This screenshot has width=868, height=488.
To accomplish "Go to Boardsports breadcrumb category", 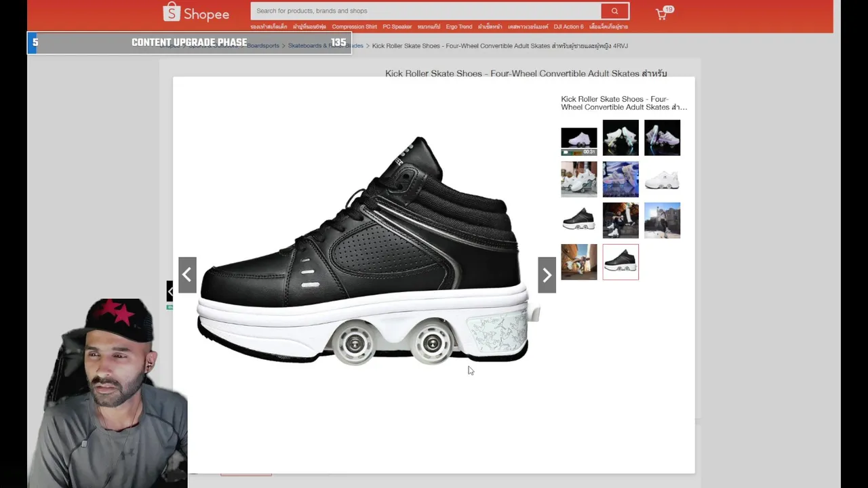I will point(263,45).
